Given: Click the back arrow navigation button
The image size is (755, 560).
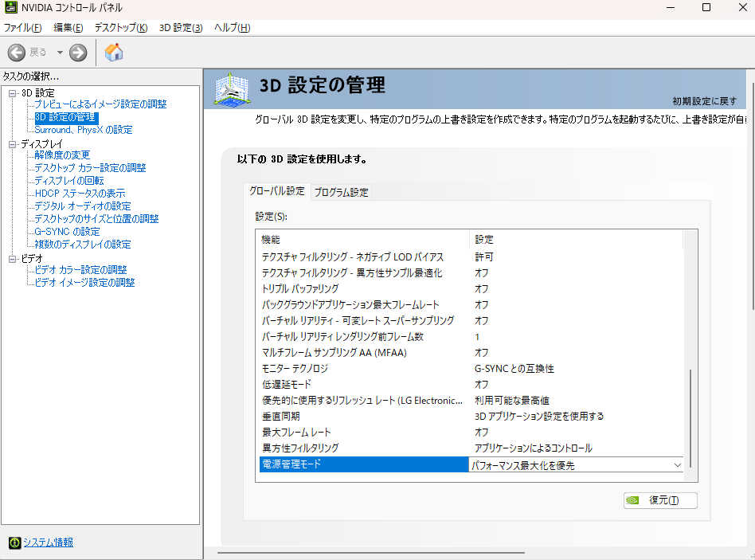Looking at the screenshot, I should coord(17,53).
